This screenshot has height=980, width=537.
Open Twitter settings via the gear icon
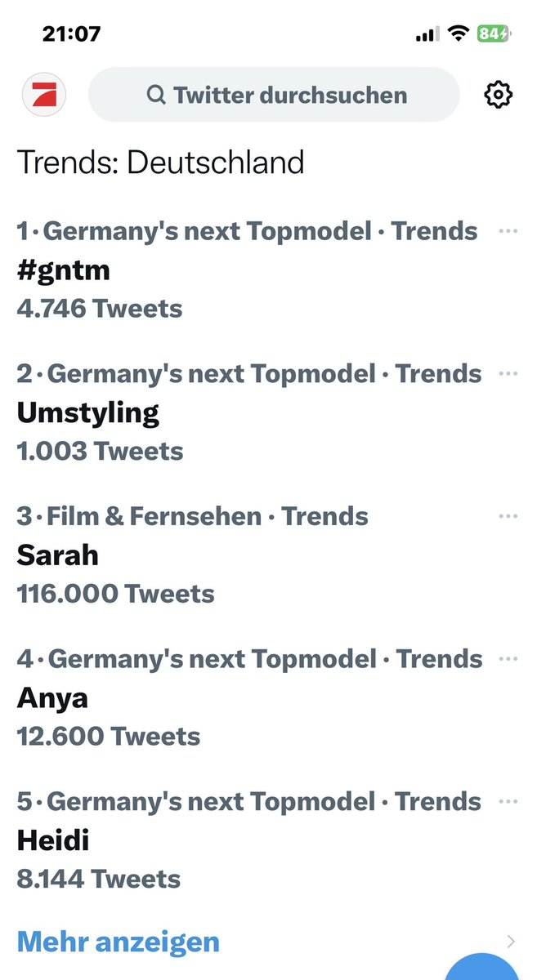499,95
